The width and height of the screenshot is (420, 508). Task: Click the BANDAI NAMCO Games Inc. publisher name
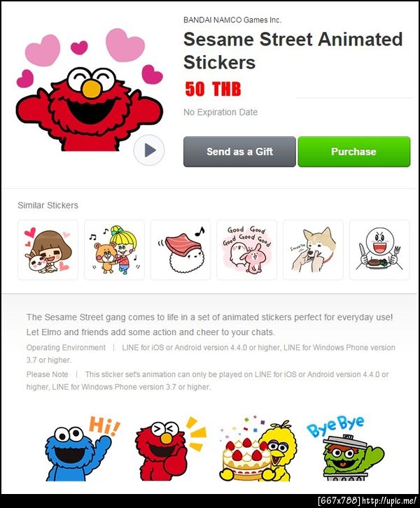pos(232,20)
